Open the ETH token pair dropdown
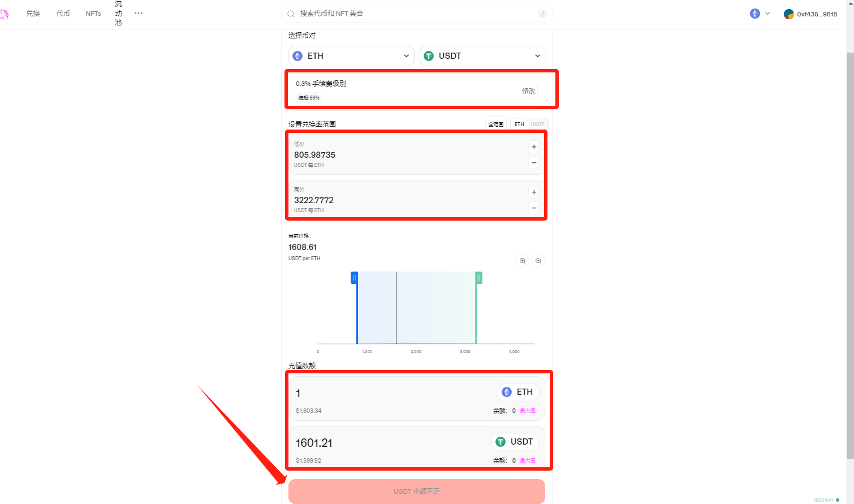Screen dimensions: 854x504 [x=351, y=56]
